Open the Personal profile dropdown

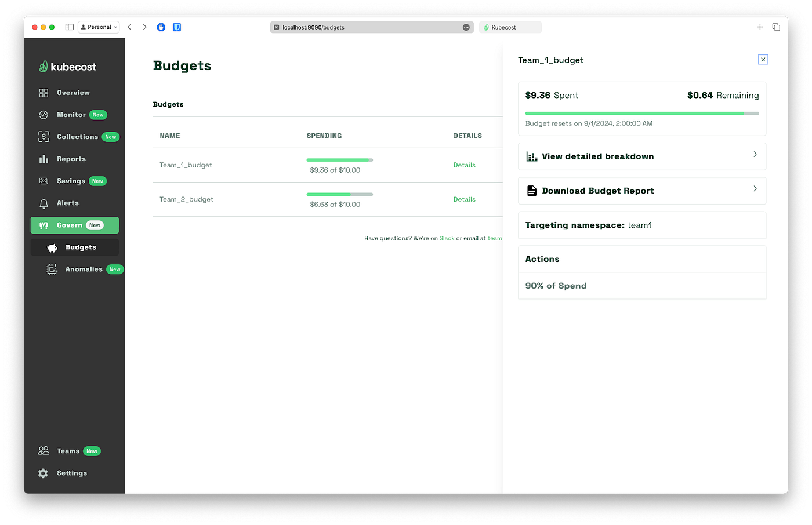tap(99, 27)
